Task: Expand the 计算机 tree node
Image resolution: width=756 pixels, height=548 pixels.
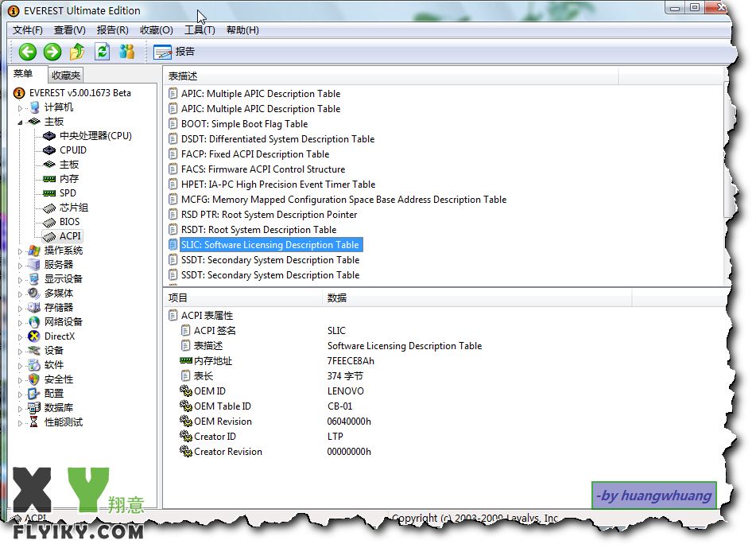Action: (x=20, y=108)
